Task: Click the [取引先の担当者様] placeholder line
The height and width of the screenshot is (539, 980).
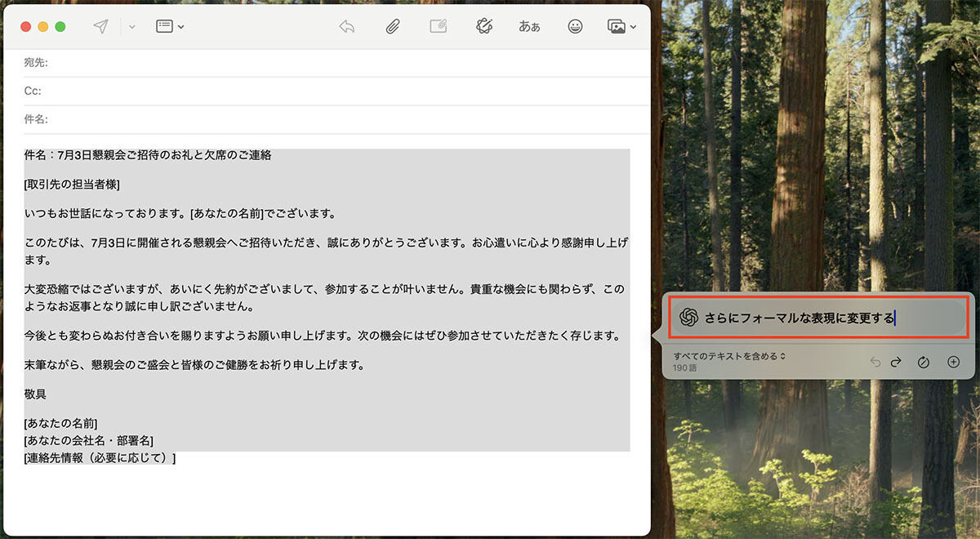Action: (72, 185)
